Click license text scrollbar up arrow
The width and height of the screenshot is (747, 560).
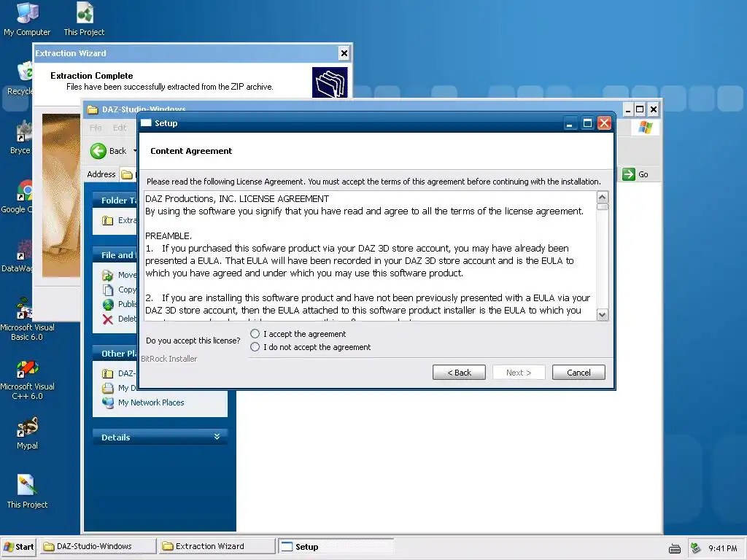(602, 197)
